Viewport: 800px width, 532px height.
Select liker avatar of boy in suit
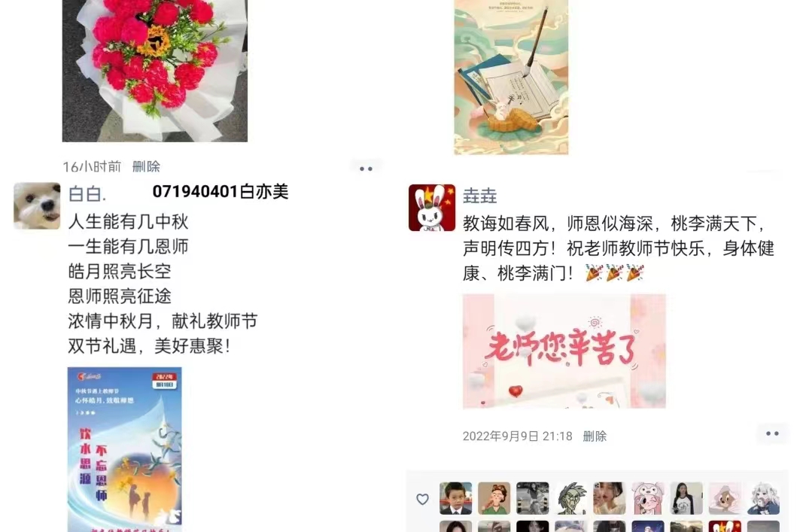click(x=455, y=498)
